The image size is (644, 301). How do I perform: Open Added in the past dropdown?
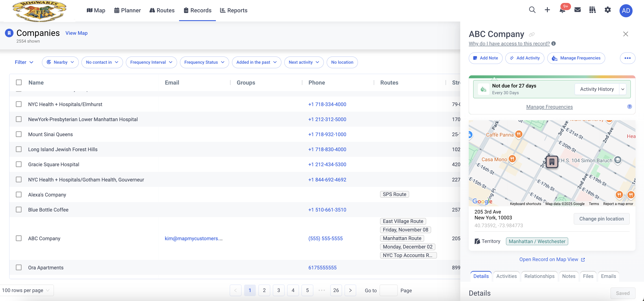tap(256, 62)
